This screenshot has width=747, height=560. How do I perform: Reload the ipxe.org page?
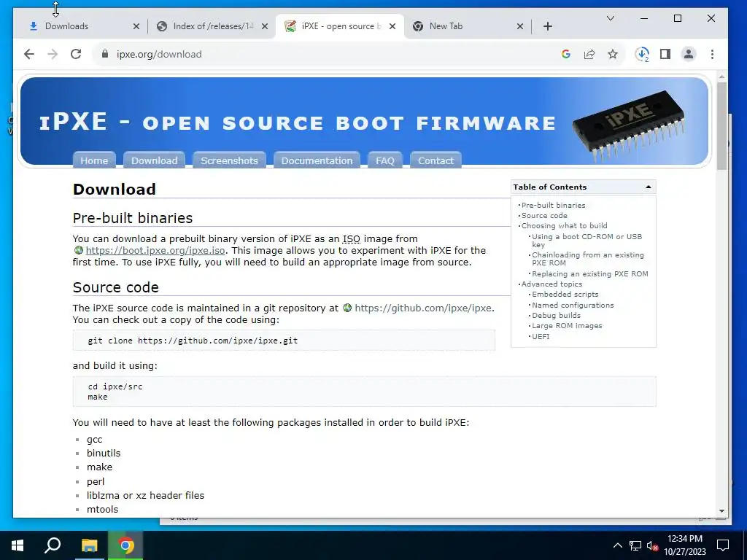point(76,54)
